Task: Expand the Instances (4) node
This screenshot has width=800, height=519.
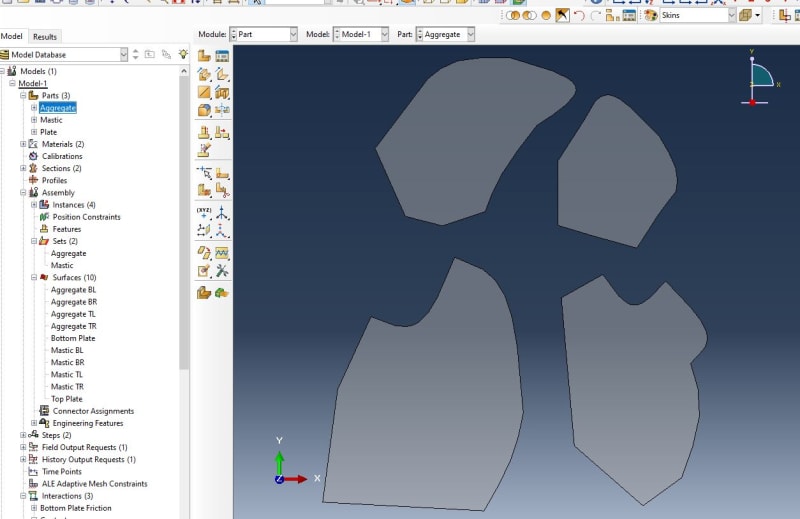Action: click(x=34, y=205)
